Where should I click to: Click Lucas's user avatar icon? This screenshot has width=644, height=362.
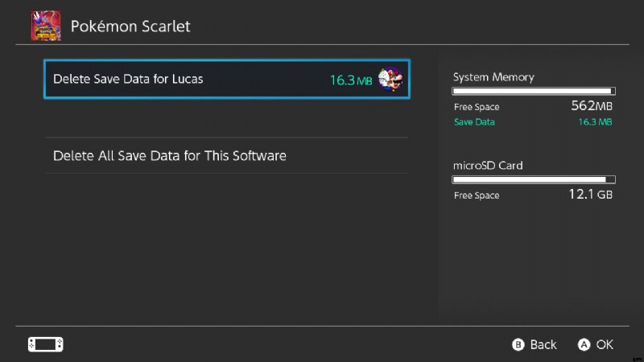(x=390, y=79)
